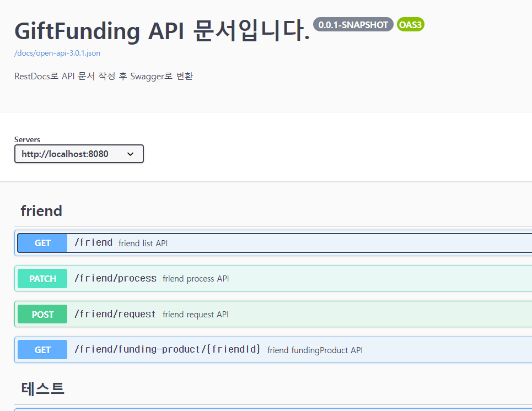The image size is (532, 411).
Task: Click the GET method badge for /friend
Action: (42, 243)
